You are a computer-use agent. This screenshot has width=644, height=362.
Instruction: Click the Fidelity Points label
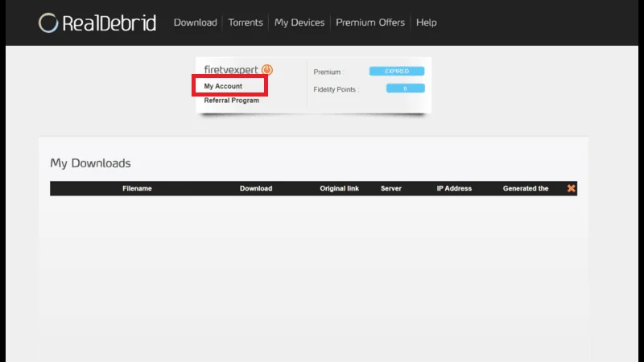coord(336,89)
